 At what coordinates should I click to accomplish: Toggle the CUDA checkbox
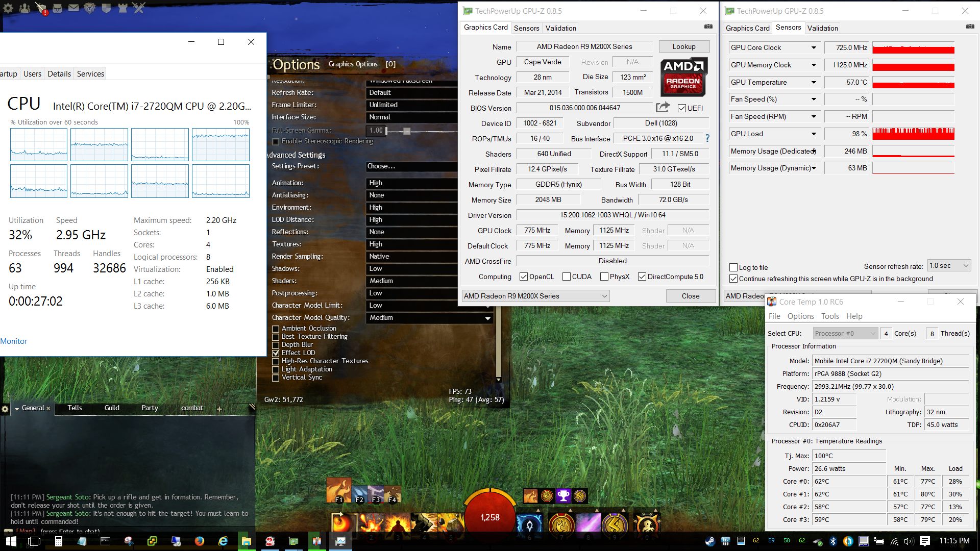pyautogui.click(x=566, y=277)
